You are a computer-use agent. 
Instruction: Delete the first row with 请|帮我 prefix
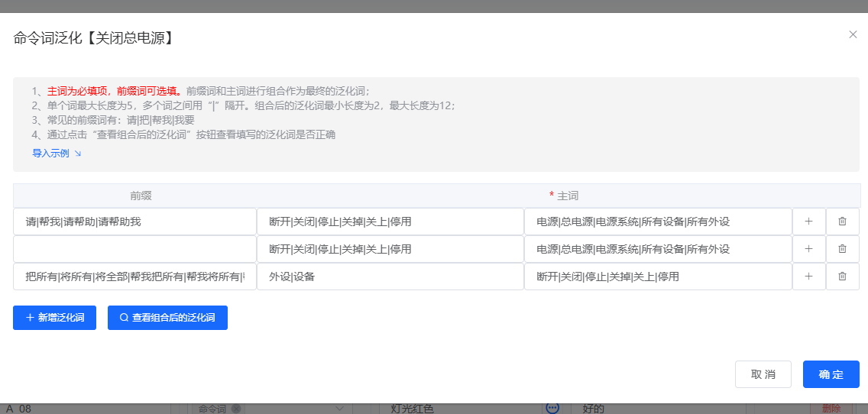tap(843, 222)
